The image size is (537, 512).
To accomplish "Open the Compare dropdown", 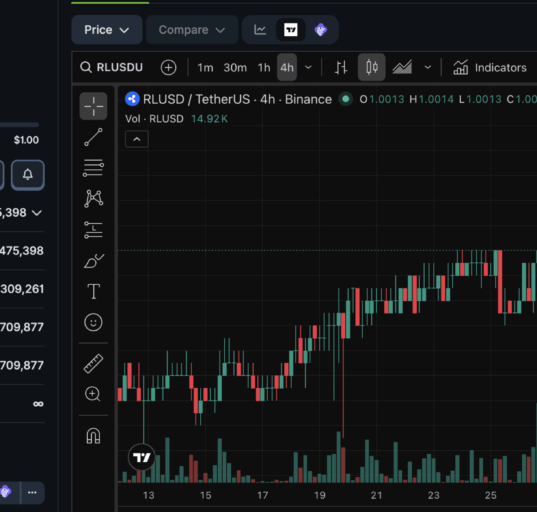I will coord(192,30).
